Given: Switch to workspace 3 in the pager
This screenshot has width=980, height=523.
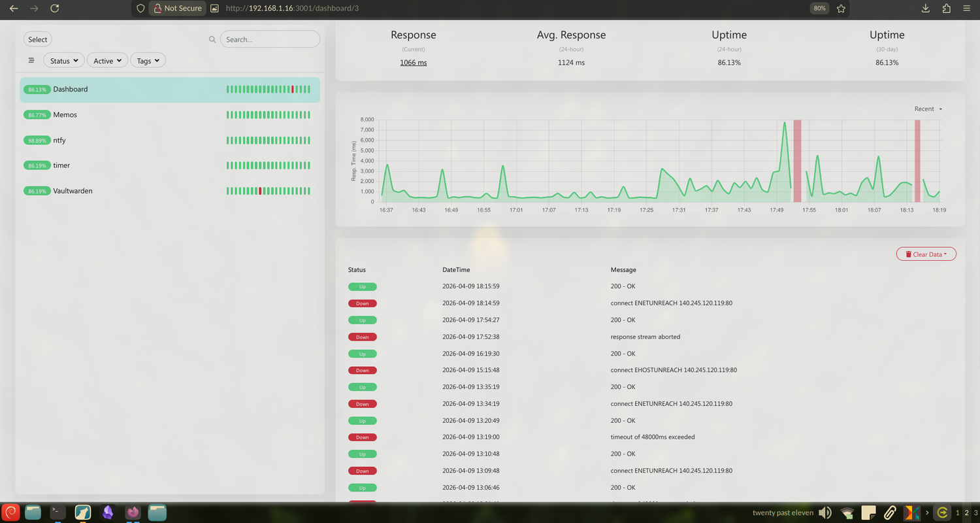Looking at the screenshot, I should point(975,513).
